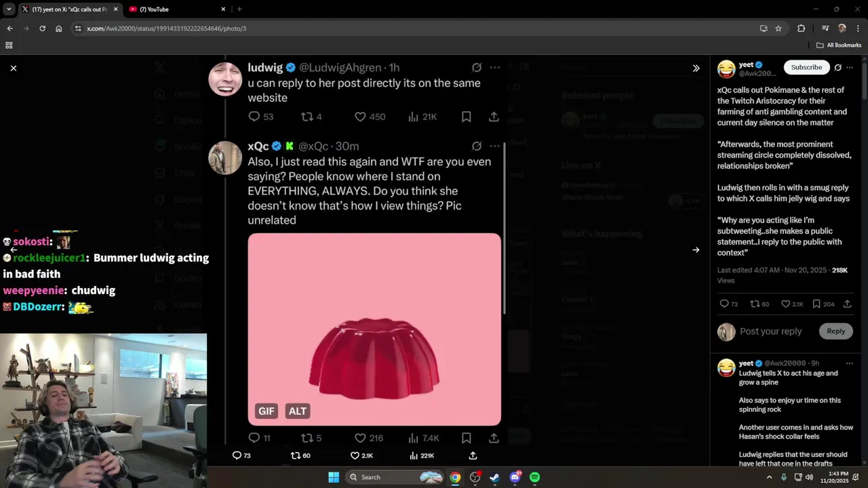Open the Windows Start menu
This screenshot has width=868, height=488.
[334, 477]
